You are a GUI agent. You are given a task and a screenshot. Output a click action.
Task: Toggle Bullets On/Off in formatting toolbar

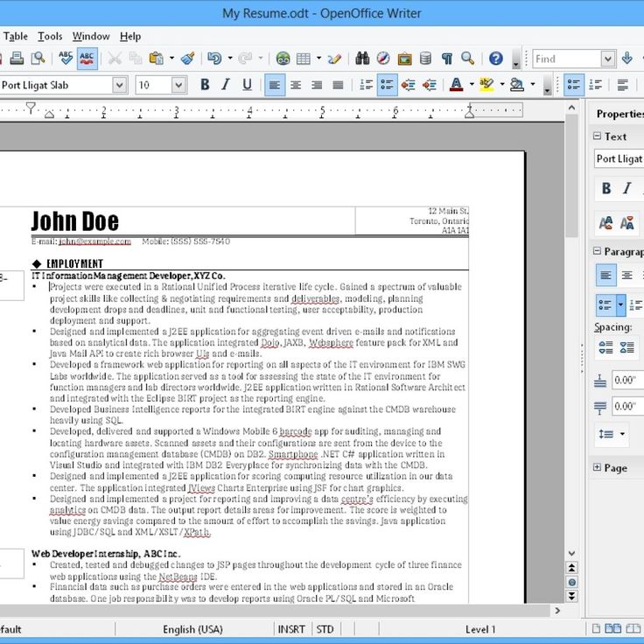pyautogui.click(x=387, y=85)
